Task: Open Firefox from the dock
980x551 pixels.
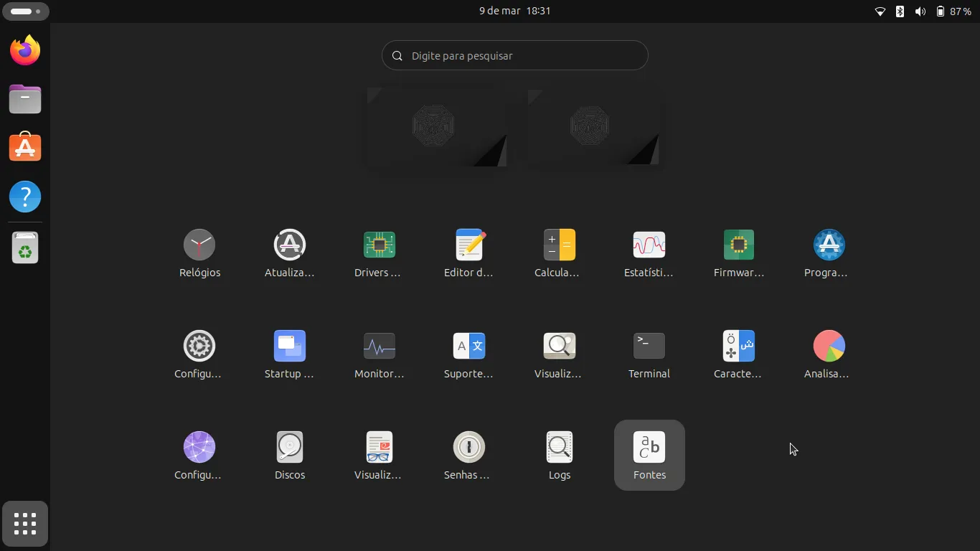Action: pyautogui.click(x=25, y=50)
